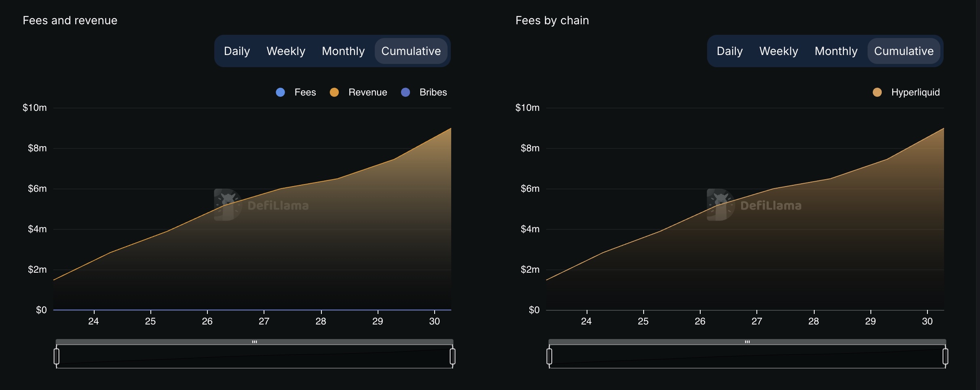Select Daily in Fees and revenue chart

237,51
